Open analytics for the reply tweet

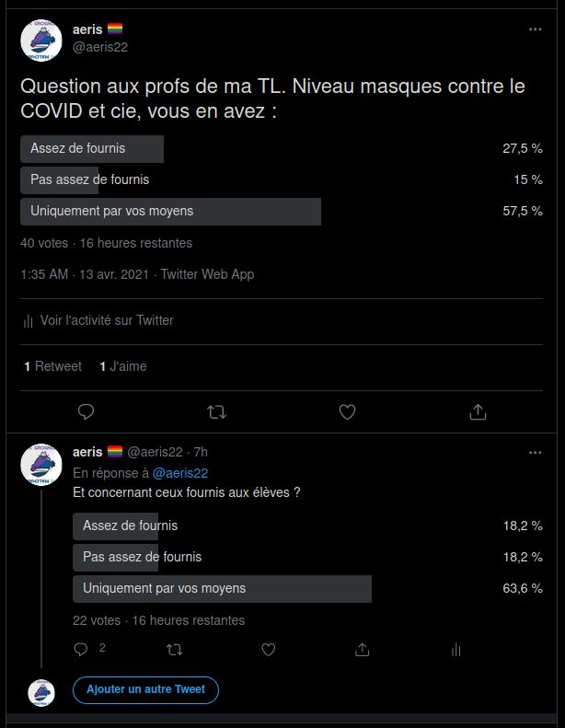455,650
